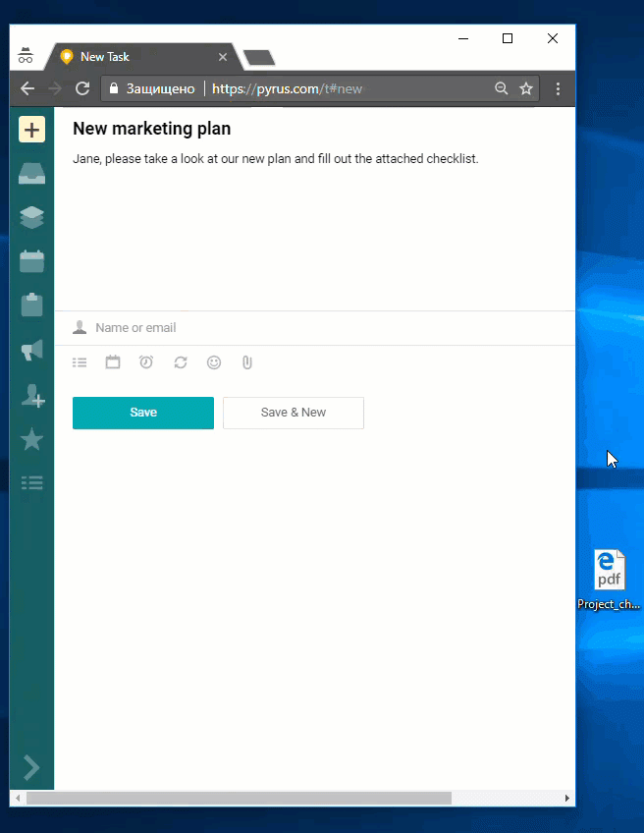This screenshot has width=644, height=833.
Task: Click the checklist icon below assignee field
Action: 80,362
